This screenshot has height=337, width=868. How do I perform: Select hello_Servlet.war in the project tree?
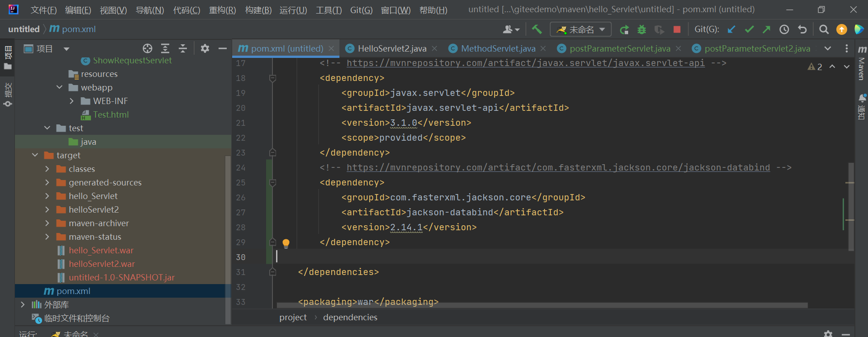tap(101, 250)
